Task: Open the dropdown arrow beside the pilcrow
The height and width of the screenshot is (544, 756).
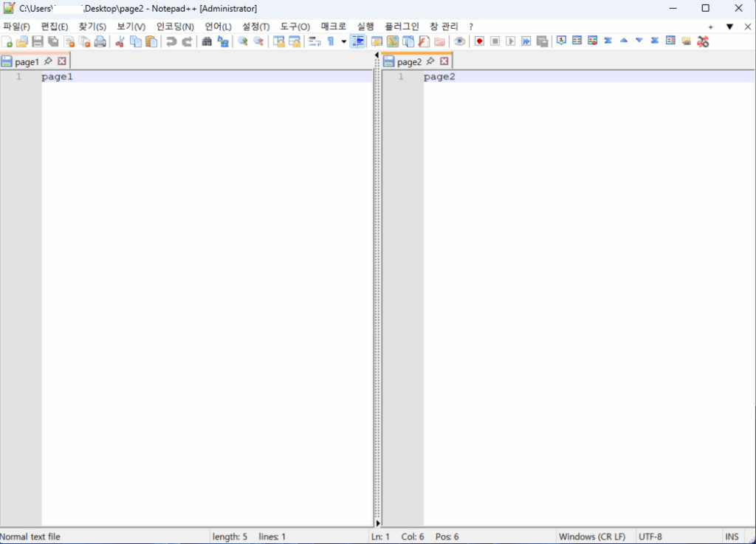Action: [343, 41]
